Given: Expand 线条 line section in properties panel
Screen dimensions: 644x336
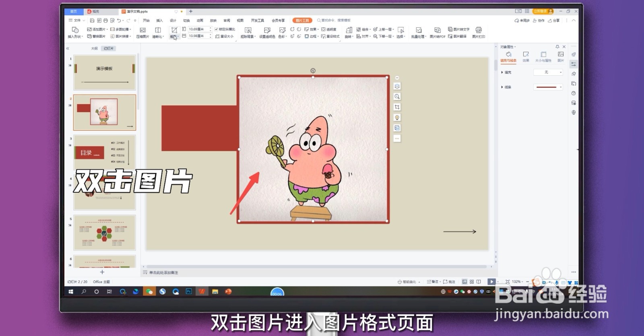Looking at the screenshot, I should (506, 87).
